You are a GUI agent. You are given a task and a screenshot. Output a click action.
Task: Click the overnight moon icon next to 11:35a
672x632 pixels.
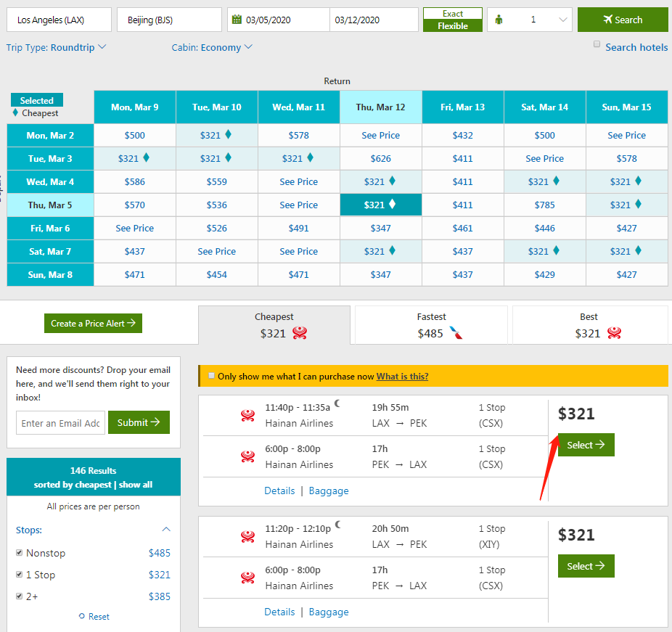coord(337,403)
